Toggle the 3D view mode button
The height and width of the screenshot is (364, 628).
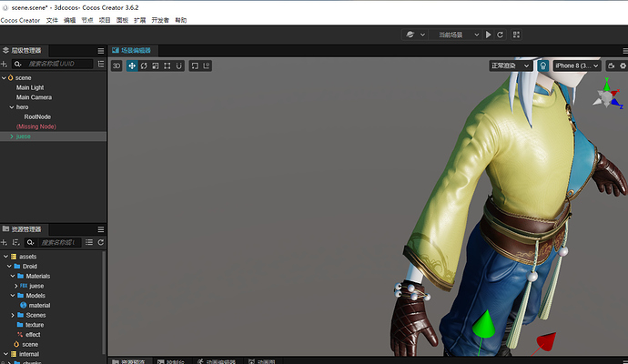click(116, 66)
